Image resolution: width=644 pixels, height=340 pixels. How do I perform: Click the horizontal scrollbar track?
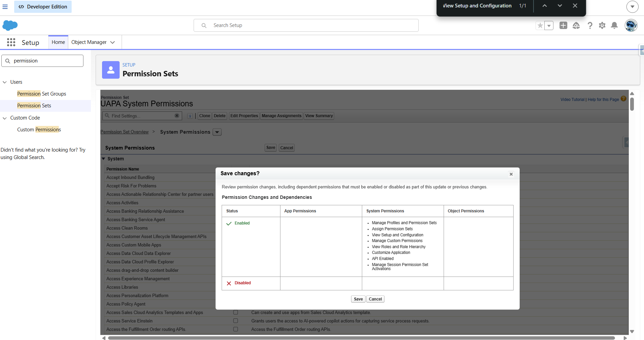361,338
